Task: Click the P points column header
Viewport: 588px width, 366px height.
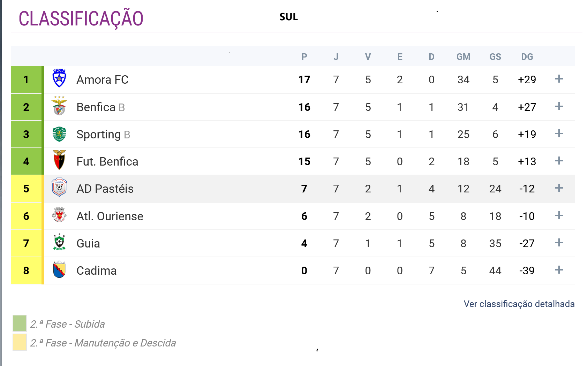Action: pos(304,57)
